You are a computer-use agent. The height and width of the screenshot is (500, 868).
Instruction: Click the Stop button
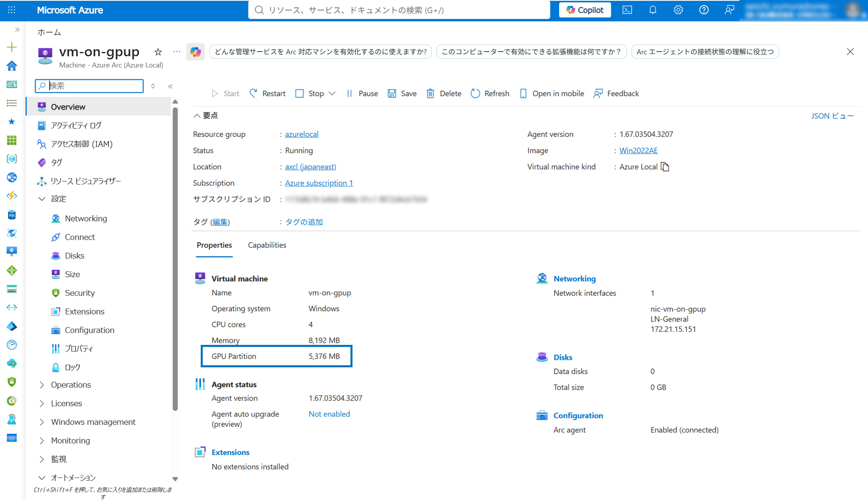pyautogui.click(x=310, y=93)
